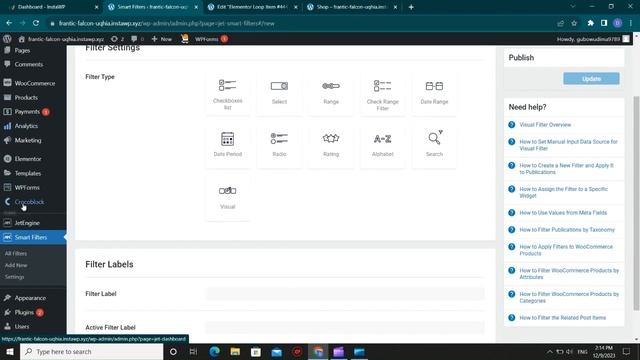Open the browser side panel icon
The image size is (640, 360).
[604, 23]
